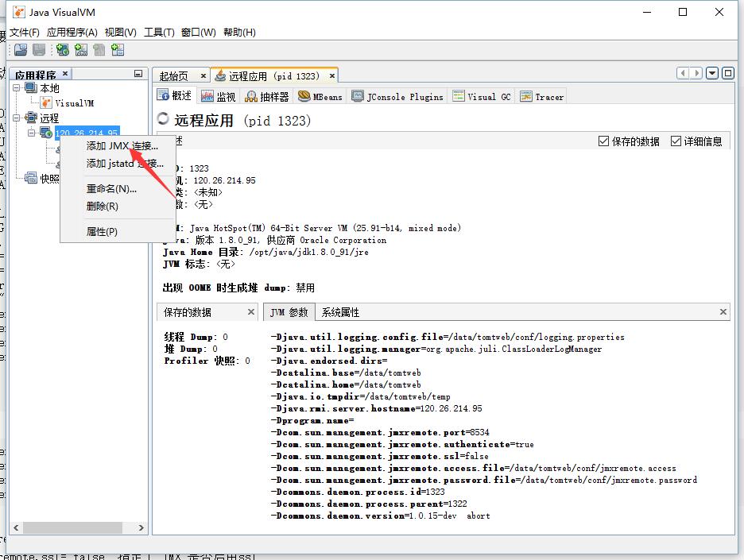
Task: Open 文件(F) menu
Action: 25,33
